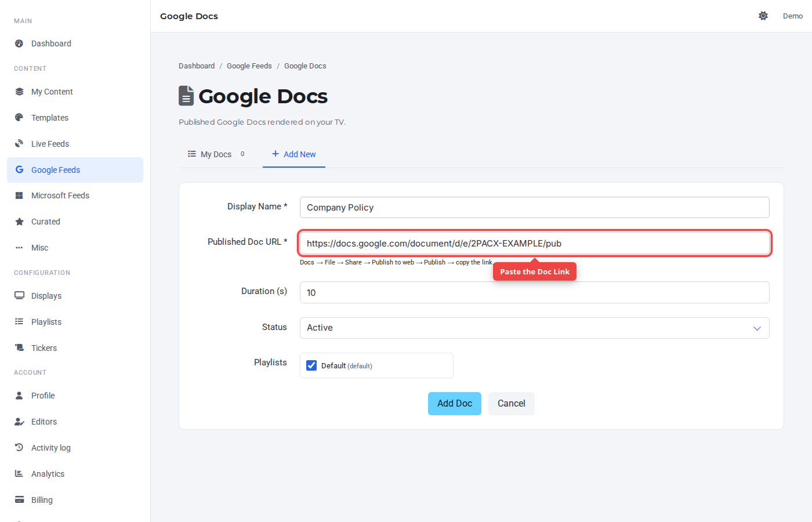Click the Live Feeds satellite icon

(x=19, y=144)
